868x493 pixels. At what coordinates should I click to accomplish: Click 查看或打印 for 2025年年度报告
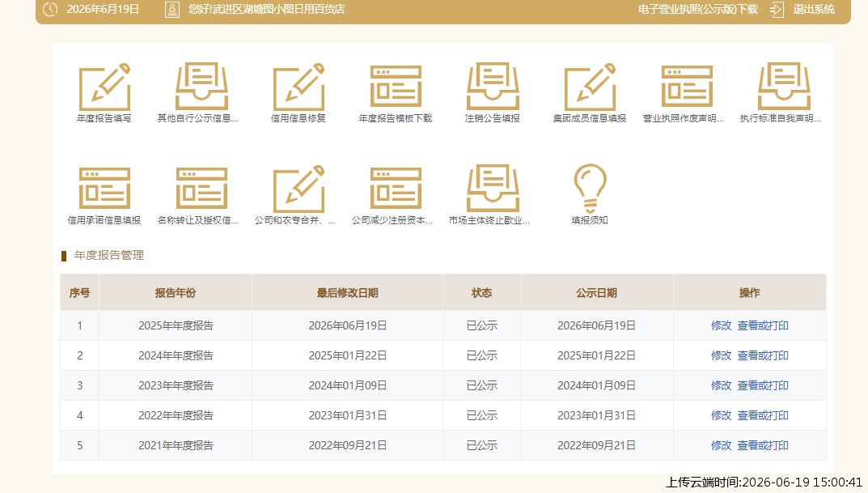pos(763,325)
